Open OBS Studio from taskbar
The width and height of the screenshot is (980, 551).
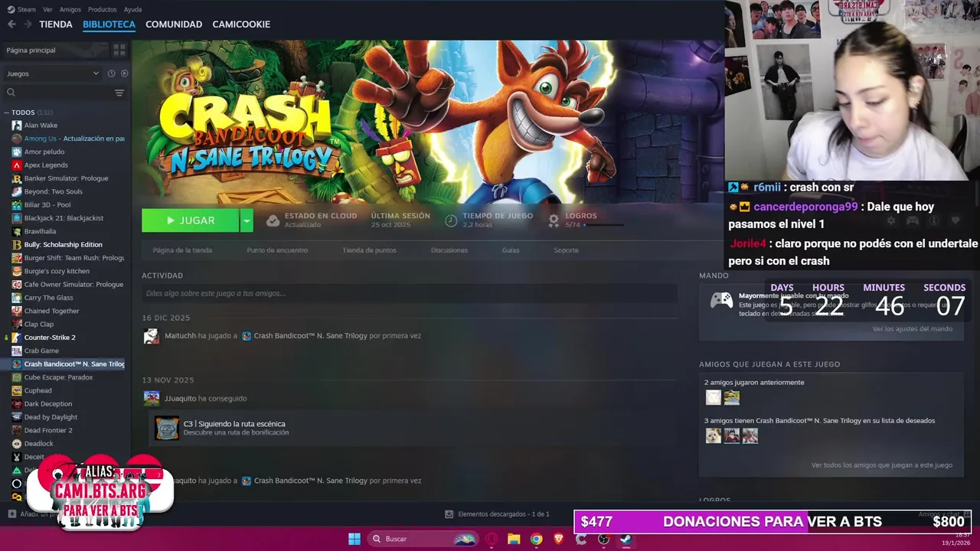pos(603,539)
